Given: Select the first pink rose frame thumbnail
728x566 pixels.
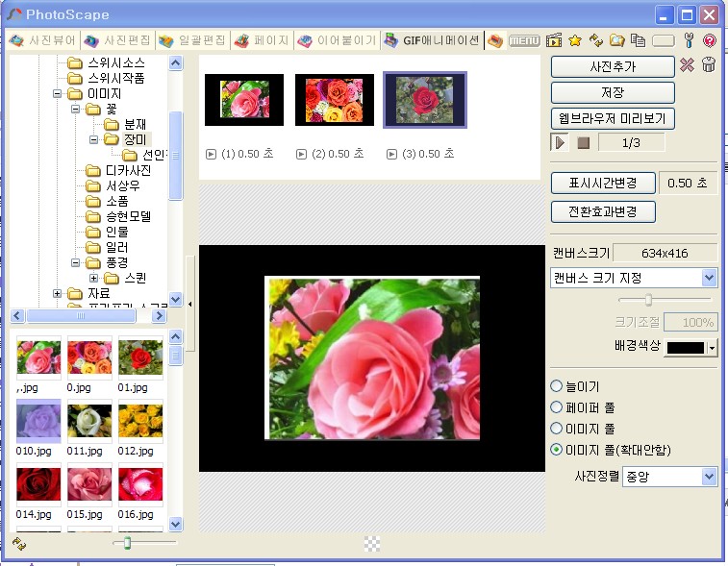Looking at the screenshot, I should pyautogui.click(x=244, y=100).
